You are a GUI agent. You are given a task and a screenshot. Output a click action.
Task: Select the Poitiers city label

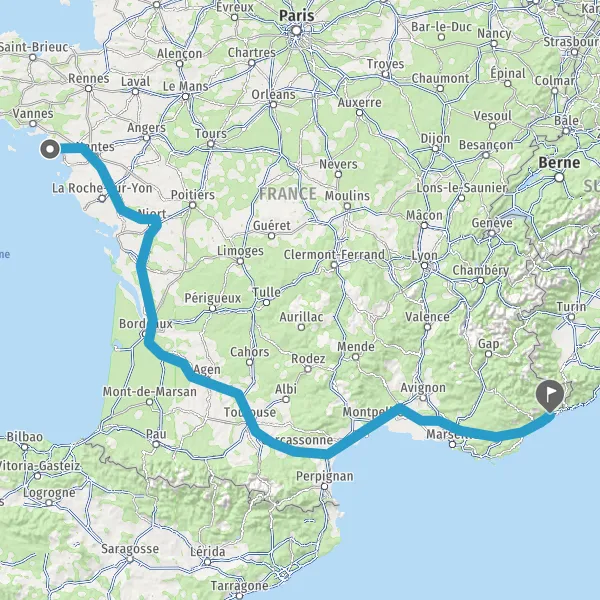pyautogui.click(x=193, y=195)
